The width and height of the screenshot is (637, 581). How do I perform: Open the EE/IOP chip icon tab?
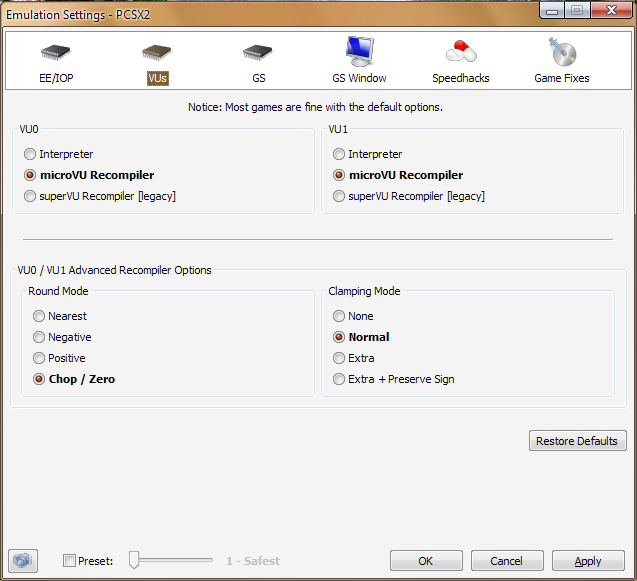(56, 52)
